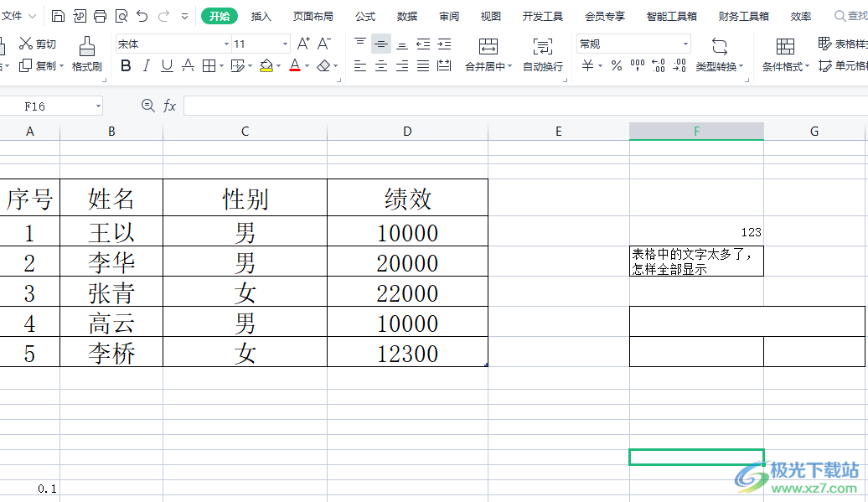Switch to 页面布局 tab

tap(313, 16)
